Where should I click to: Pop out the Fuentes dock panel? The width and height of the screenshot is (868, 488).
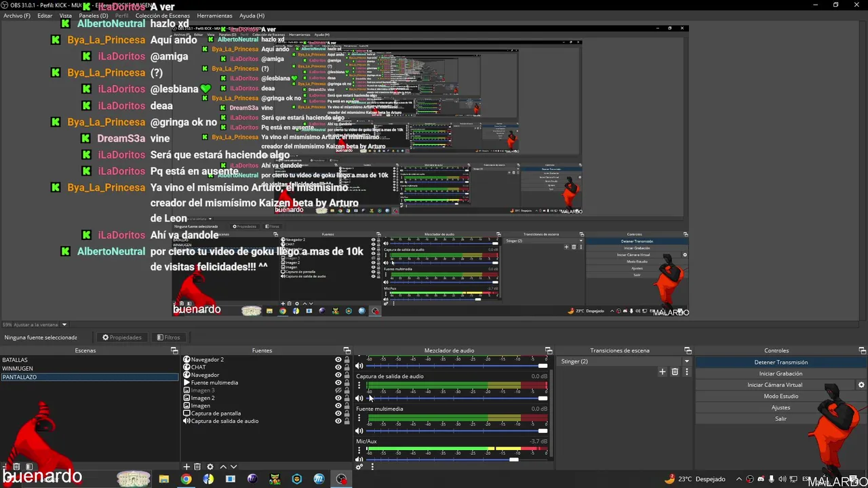[x=347, y=350]
